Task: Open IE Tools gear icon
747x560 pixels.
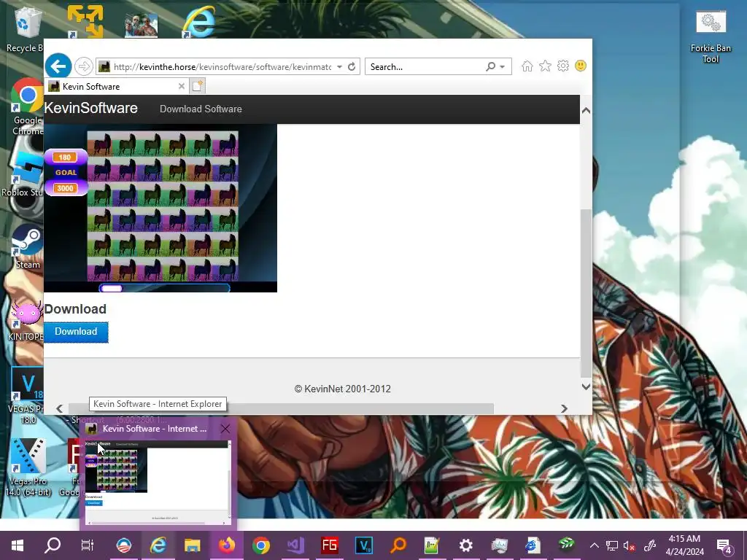Action: click(563, 66)
